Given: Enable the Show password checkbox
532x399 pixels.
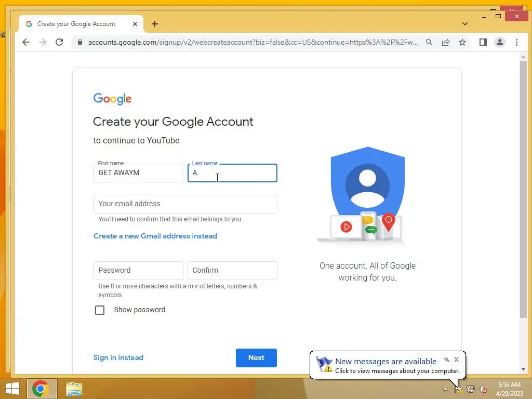Looking at the screenshot, I should click(100, 310).
